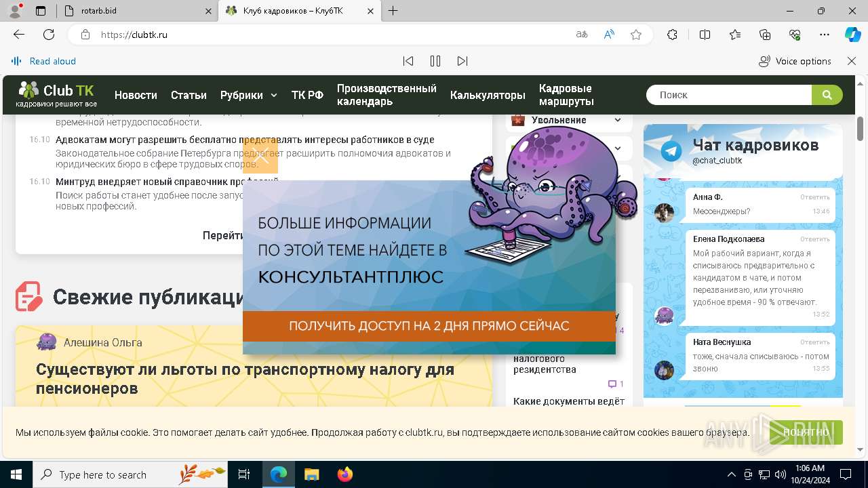Viewport: 868px width, 488px height.
Task: Reply to Анна Ф. message
Action: (x=814, y=197)
